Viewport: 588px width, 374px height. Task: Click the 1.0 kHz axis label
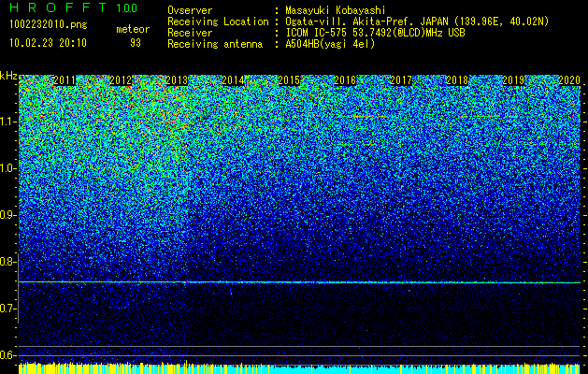[8, 168]
